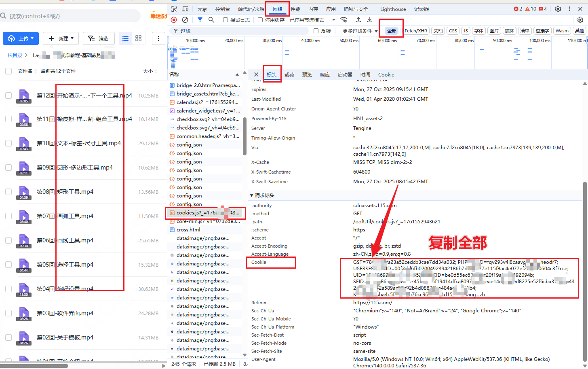
Task: Open the 上传 upload dropdown
Action: (x=21, y=38)
